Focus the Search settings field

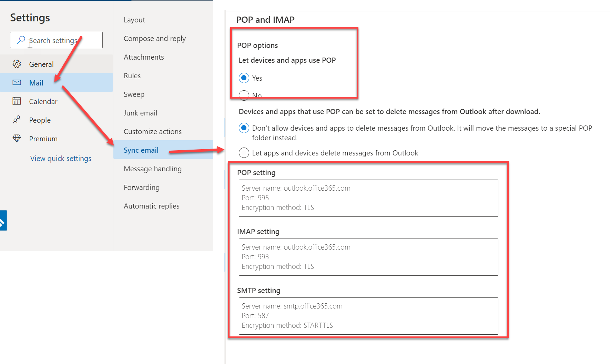coord(56,40)
